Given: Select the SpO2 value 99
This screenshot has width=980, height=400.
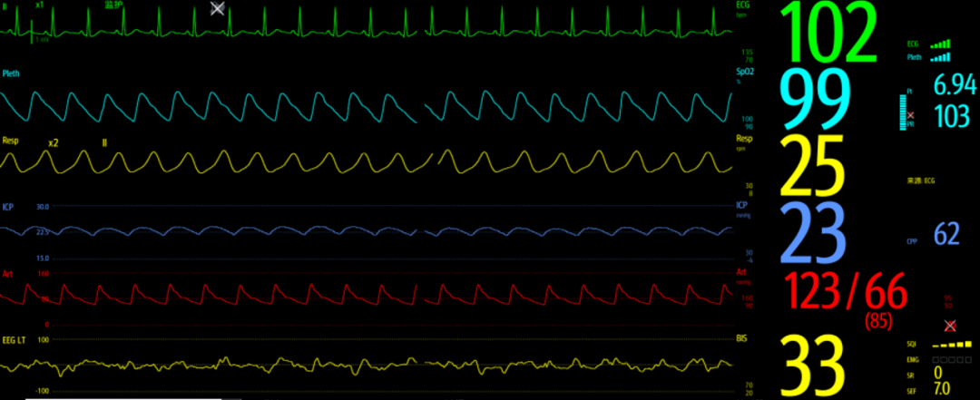Looking at the screenshot, I should [x=816, y=99].
